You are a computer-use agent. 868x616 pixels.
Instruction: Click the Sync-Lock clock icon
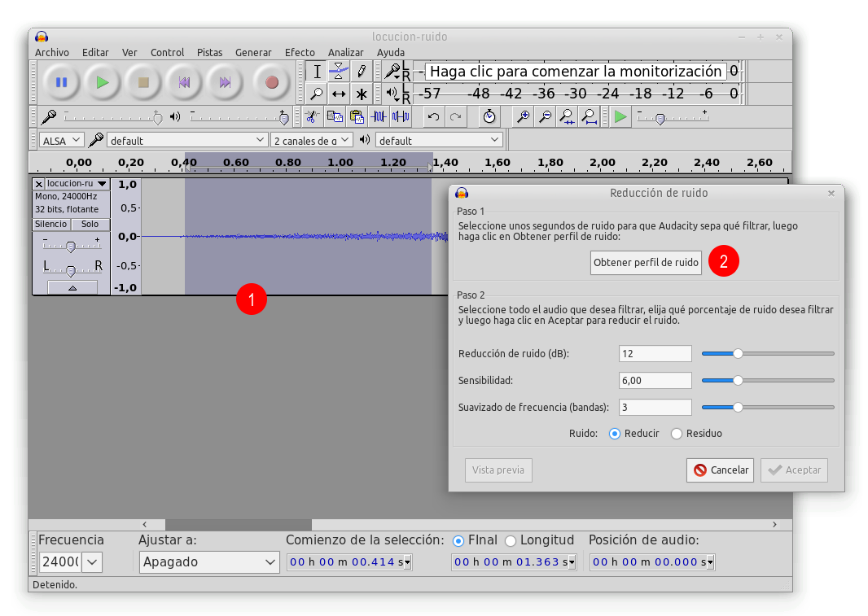click(489, 117)
